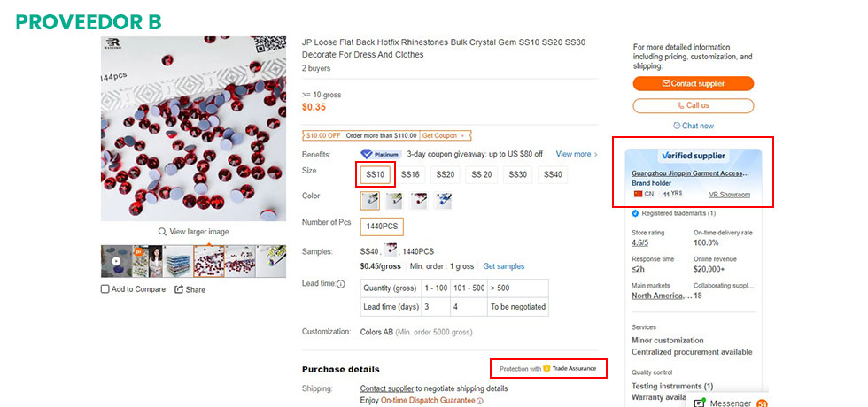Click the Share icon below the thumbnails

pyautogui.click(x=179, y=289)
